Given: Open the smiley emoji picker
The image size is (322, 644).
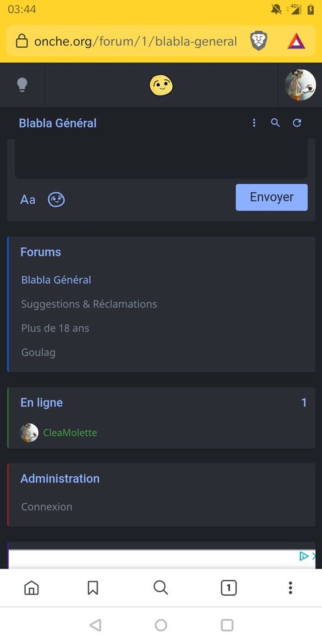Looking at the screenshot, I should (x=56, y=200).
